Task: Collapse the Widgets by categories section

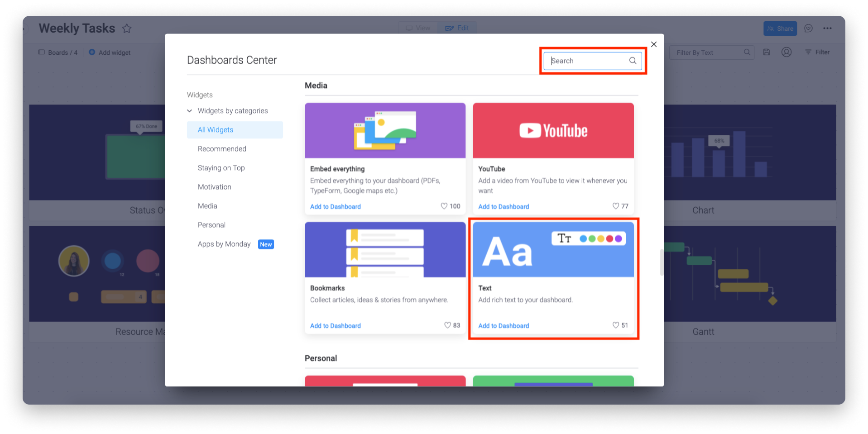Action: click(190, 110)
